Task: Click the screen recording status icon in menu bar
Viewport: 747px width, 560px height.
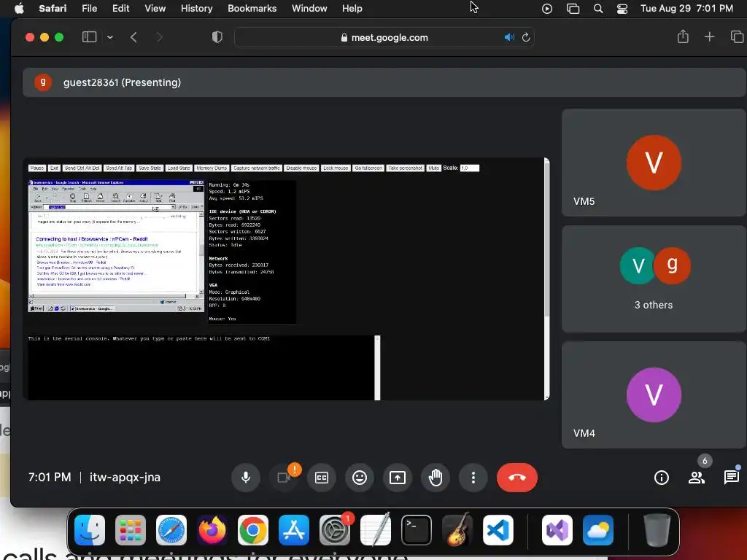Action: point(547,9)
